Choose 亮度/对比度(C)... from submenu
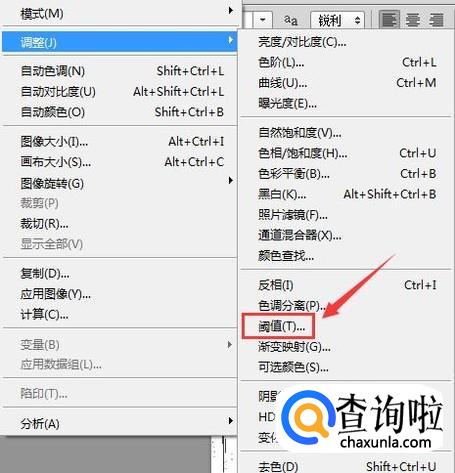The width and height of the screenshot is (455, 473). 302,42
